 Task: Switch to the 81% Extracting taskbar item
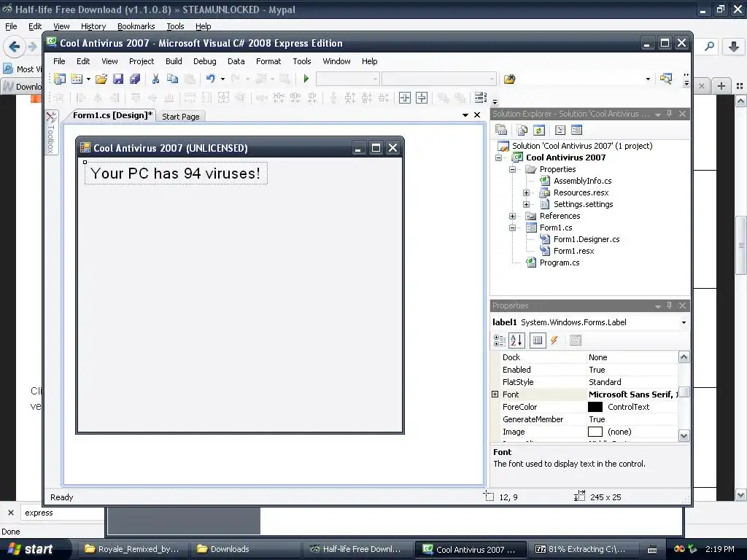(x=584, y=549)
